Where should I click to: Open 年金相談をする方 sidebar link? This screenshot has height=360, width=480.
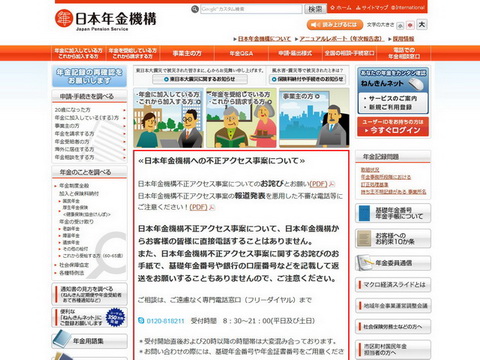74,157
